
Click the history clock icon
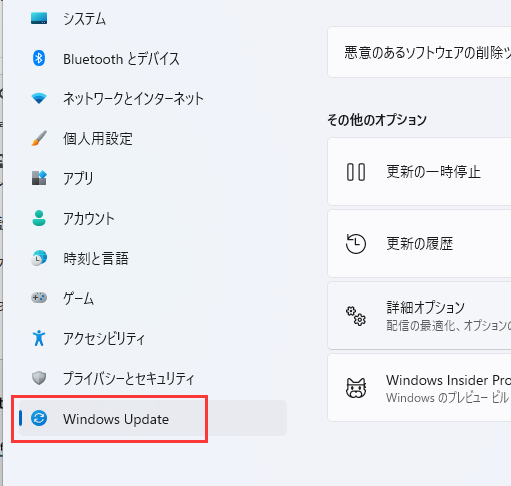pos(356,244)
